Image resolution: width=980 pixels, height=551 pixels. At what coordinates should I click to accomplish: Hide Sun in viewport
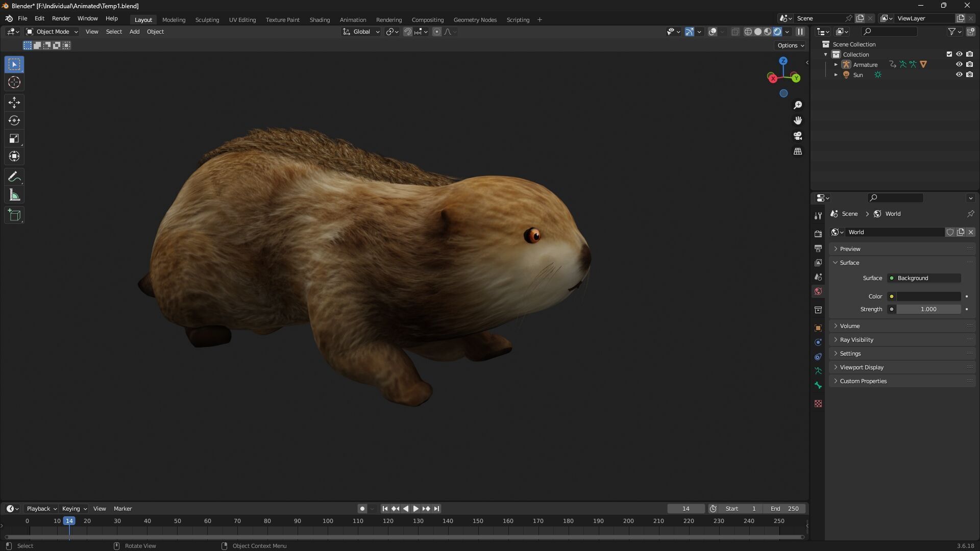tap(959, 74)
